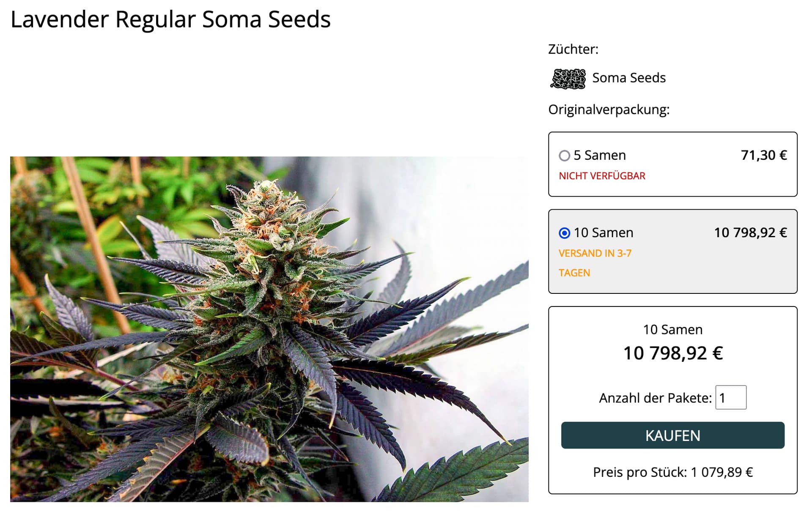Click the Originalverpackung label
The height and width of the screenshot is (520, 812).
point(609,110)
